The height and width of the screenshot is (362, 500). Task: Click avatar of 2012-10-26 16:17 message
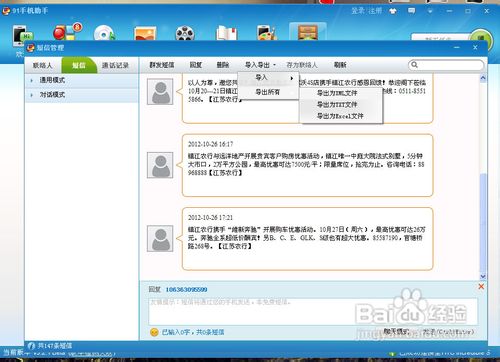click(x=160, y=165)
